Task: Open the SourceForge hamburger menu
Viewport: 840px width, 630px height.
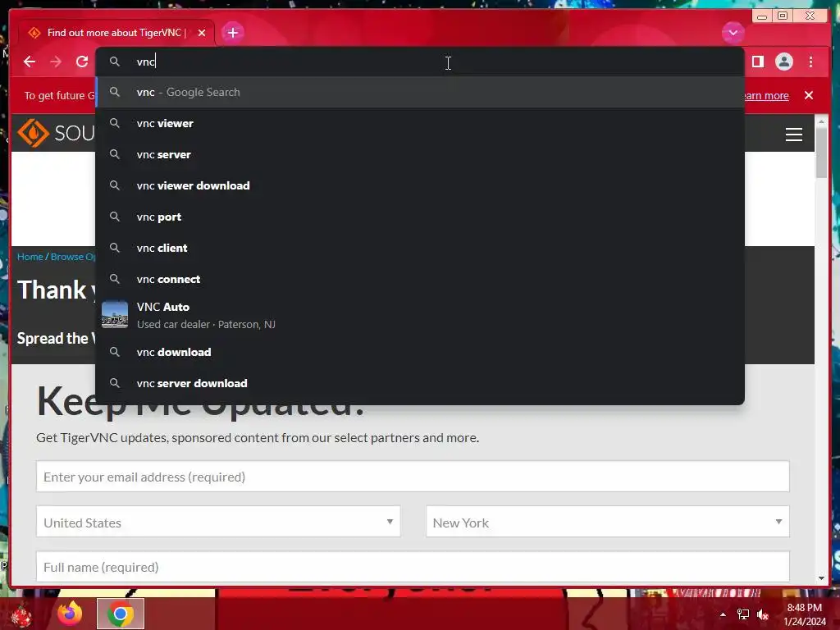Action: (x=793, y=134)
